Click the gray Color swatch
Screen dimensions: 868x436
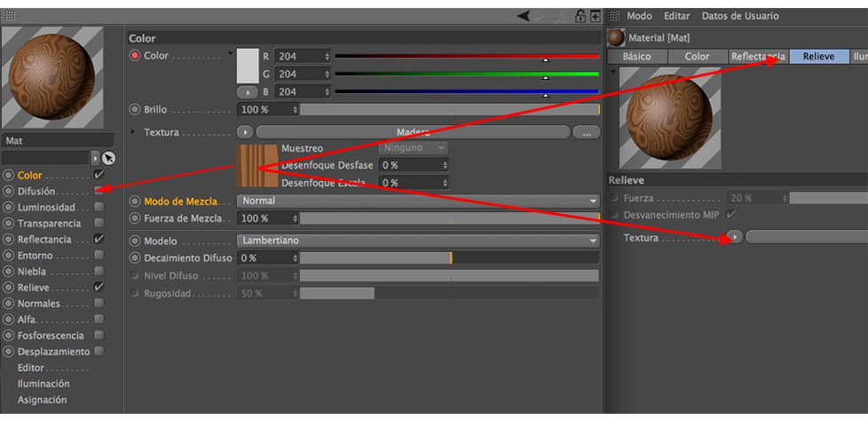248,66
